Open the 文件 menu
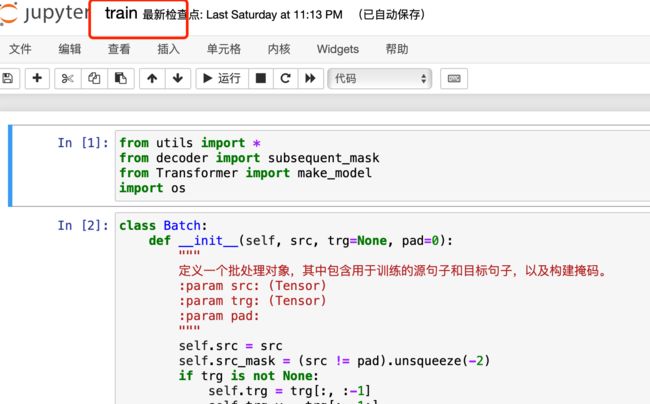650x404 pixels. [20, 49]
